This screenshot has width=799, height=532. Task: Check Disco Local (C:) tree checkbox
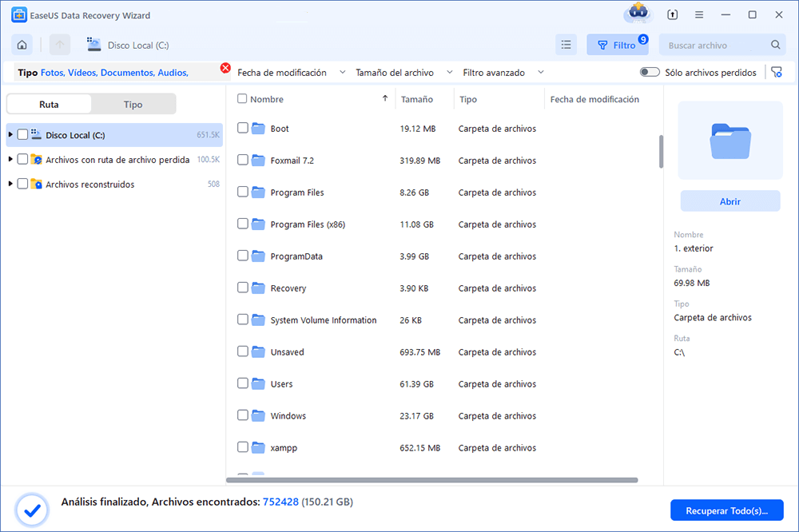tap(22, 134)
